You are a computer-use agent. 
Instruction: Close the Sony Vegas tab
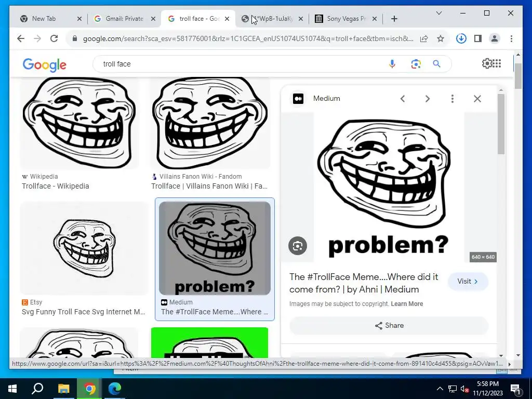(x=374, y=19)
